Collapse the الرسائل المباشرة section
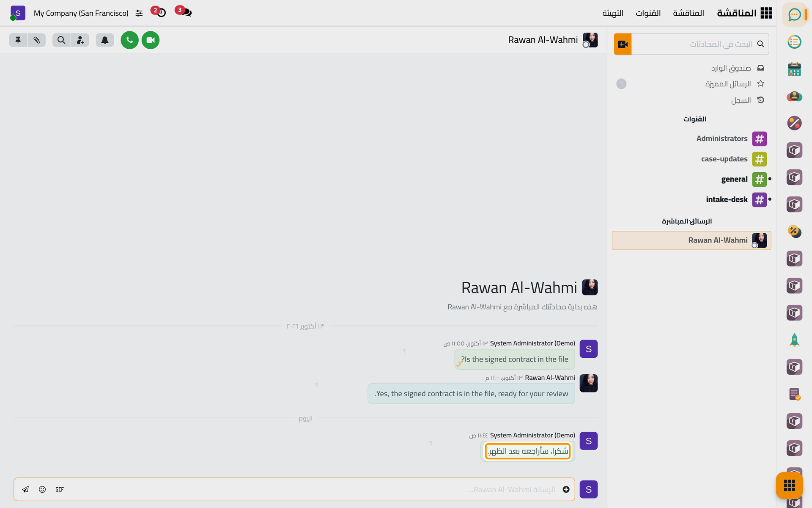The width and height of the screenshot is (812, 508). [x=687, y=221]
